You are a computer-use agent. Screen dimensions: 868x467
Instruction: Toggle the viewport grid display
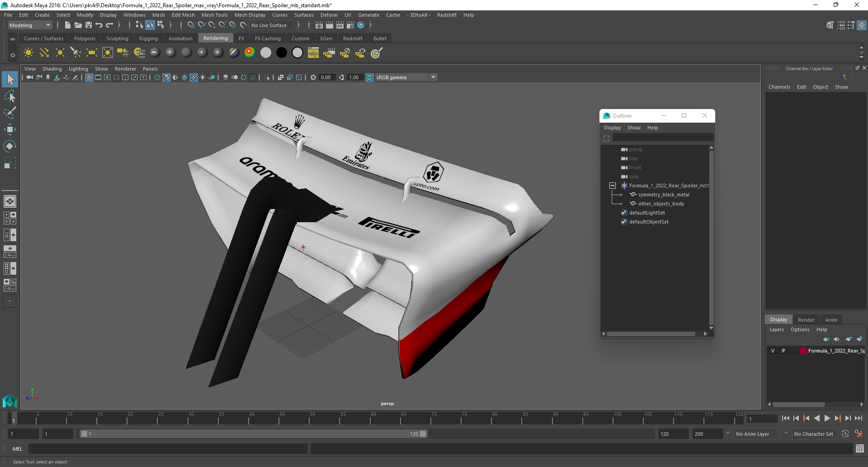(x=89, y=77)
